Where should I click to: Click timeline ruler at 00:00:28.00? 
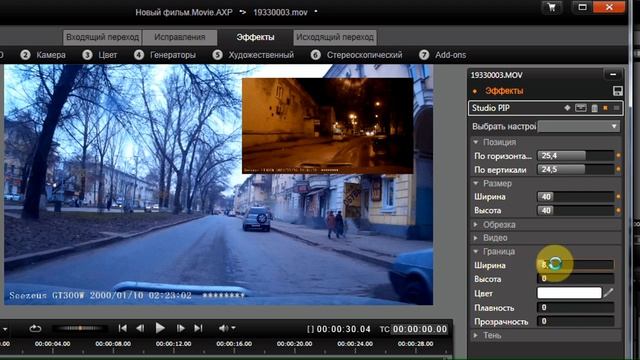(x=416, y=344)
